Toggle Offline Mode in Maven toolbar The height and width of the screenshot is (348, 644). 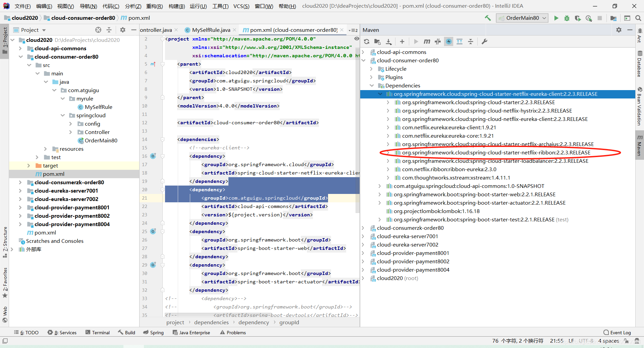tap(438, 42)
